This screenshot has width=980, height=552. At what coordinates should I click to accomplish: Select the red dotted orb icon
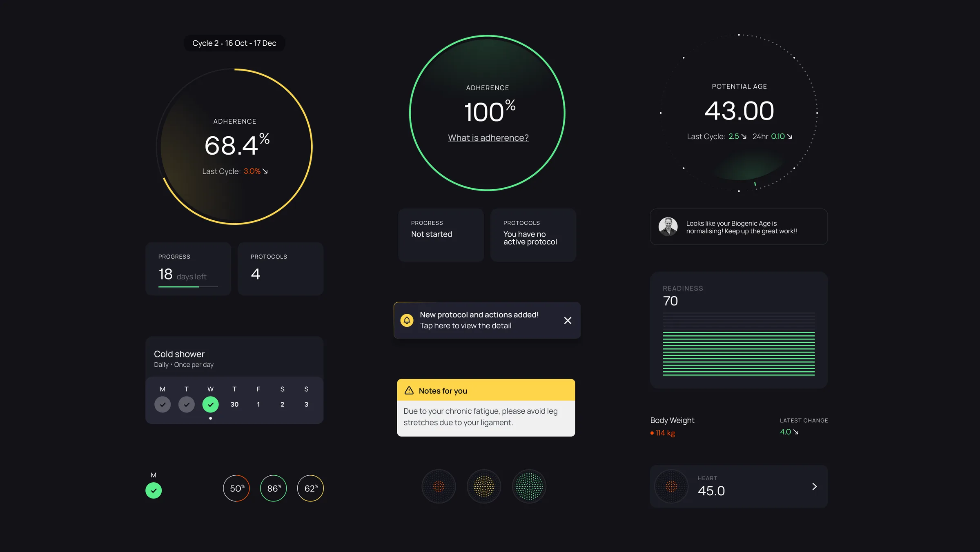click(439, 486)
